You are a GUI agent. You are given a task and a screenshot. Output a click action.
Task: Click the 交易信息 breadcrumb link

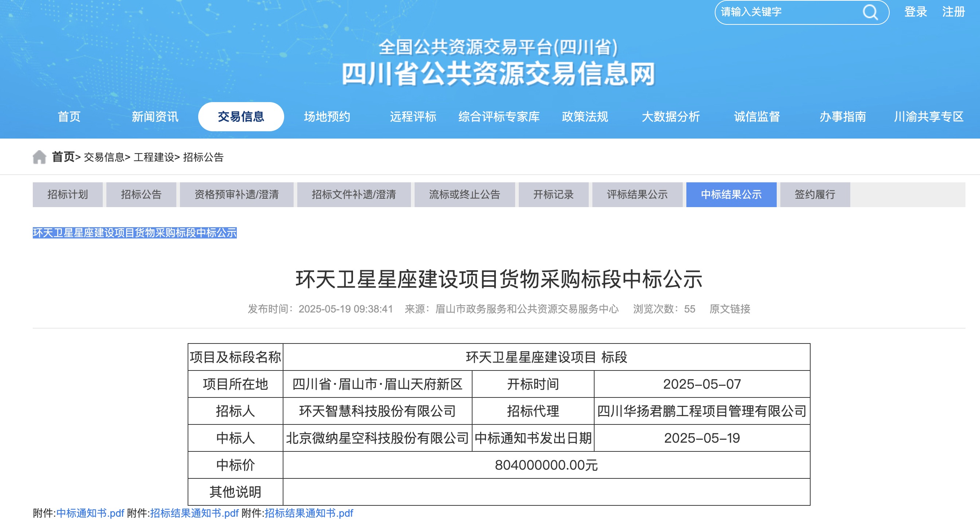pos(104,157)
